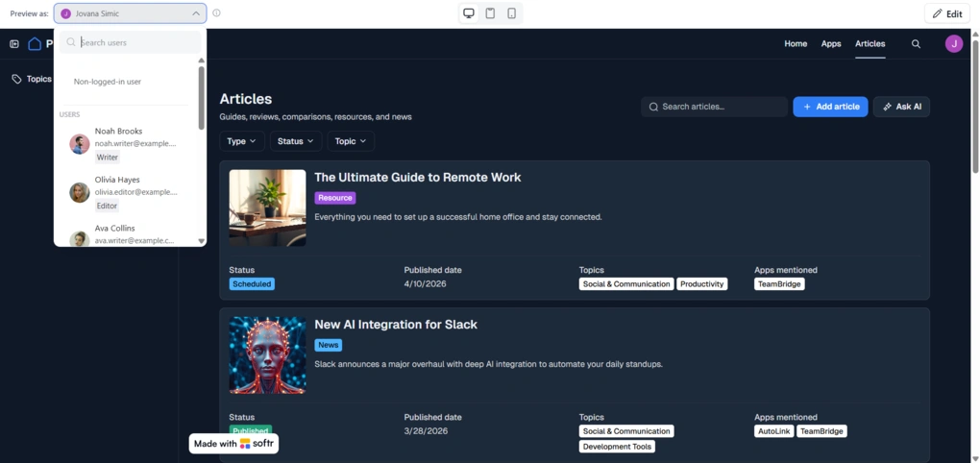Screen dimensions: 980x463
Task: Click Olivia Hayes avatar photo
Action: (80, 192)
